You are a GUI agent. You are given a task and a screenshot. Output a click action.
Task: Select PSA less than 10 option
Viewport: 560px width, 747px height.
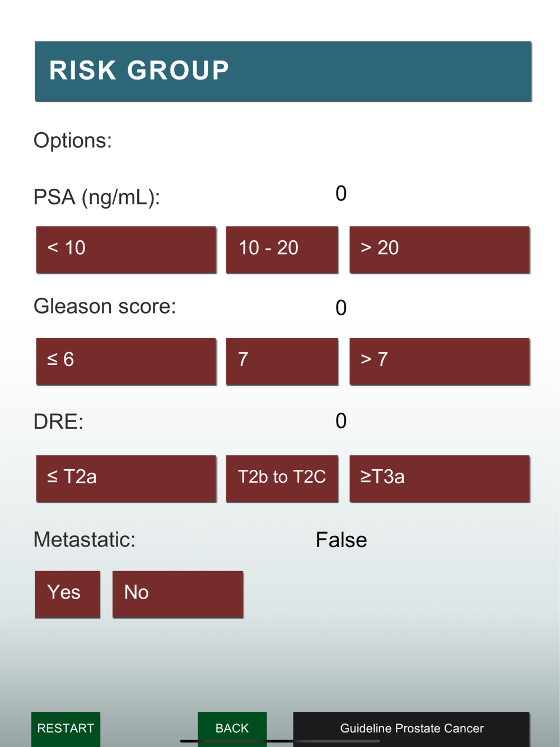pos(126,250)
